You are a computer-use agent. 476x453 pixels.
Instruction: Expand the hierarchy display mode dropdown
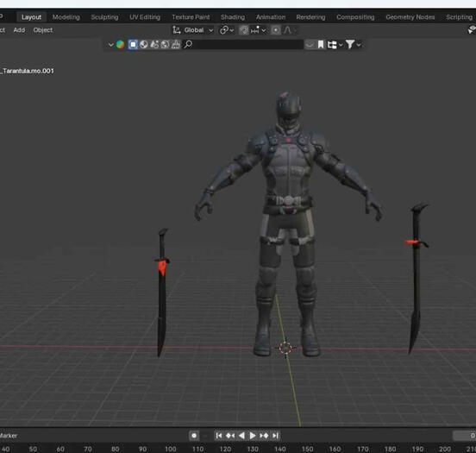coord(335,45)
